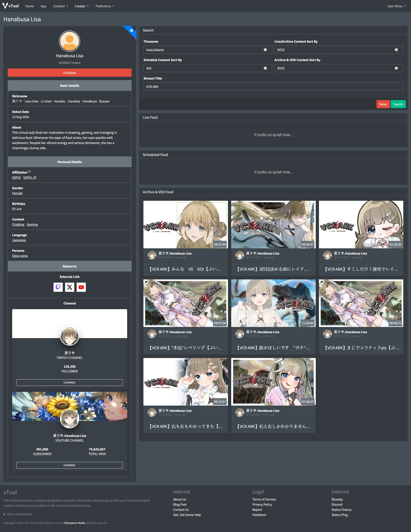The image size is (411, 532).
Task: Open the Content navbar menu
Action: tap(60, 6)
